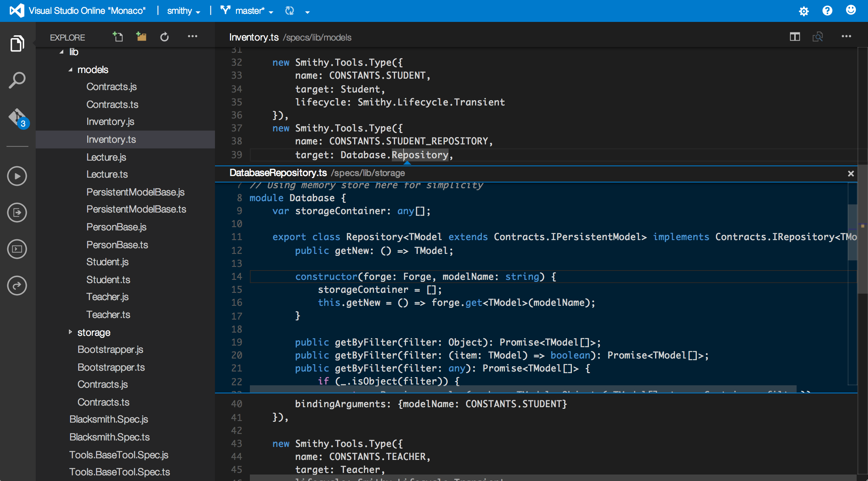Open Bootstrapper.ts in the file tree

pos(111,367)
